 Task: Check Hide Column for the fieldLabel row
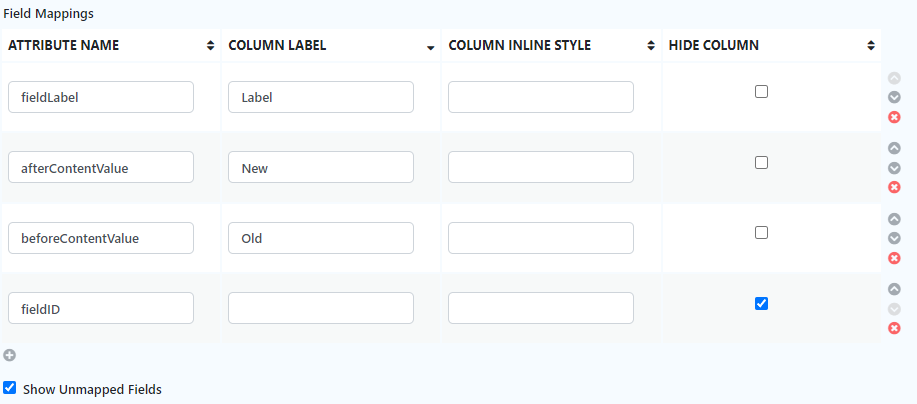pyautogui.click(x=761, y=91)
